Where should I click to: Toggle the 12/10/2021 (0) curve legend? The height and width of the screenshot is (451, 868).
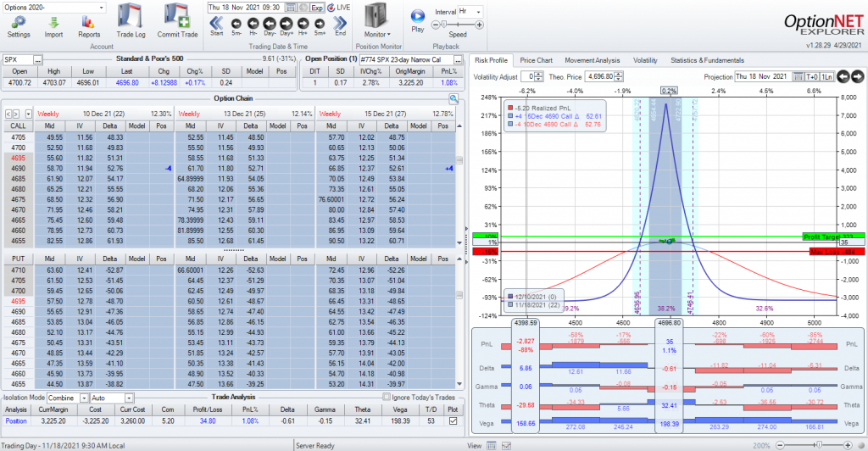pyautogui.click(x=510, y=297)
